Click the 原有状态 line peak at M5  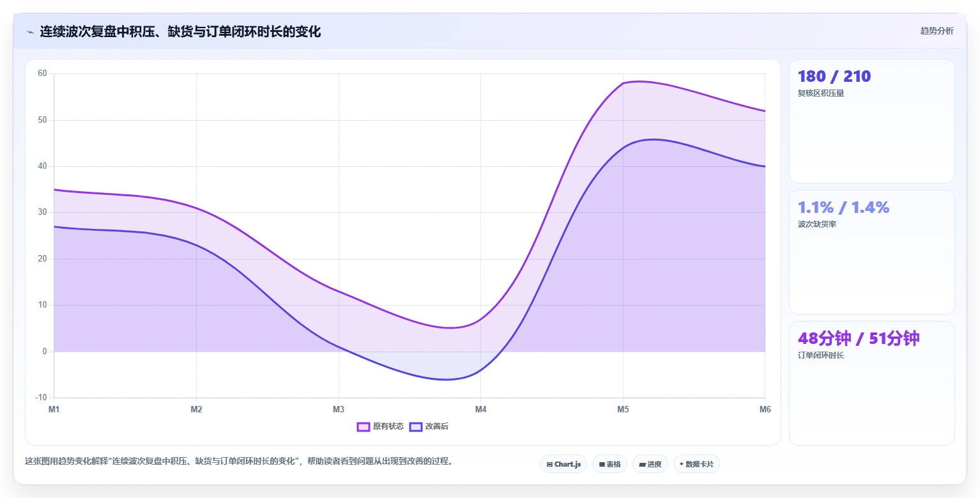623,83
